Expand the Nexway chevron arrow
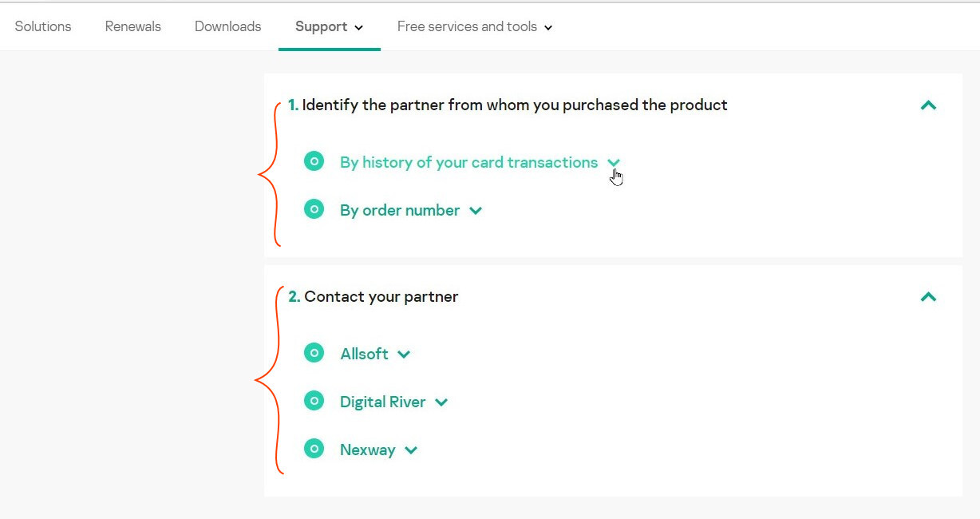Viewport: 980px width, 519px height. click(411, 450)
